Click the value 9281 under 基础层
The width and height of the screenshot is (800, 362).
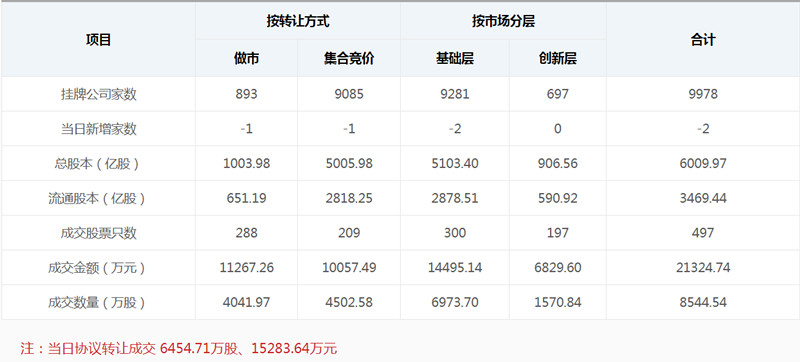455,94
